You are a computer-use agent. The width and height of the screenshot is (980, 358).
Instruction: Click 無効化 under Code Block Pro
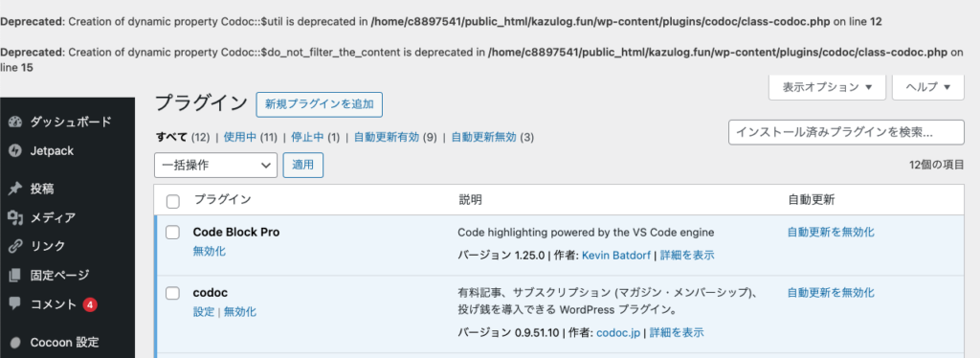pyautogui.click(x=210, y=251)
